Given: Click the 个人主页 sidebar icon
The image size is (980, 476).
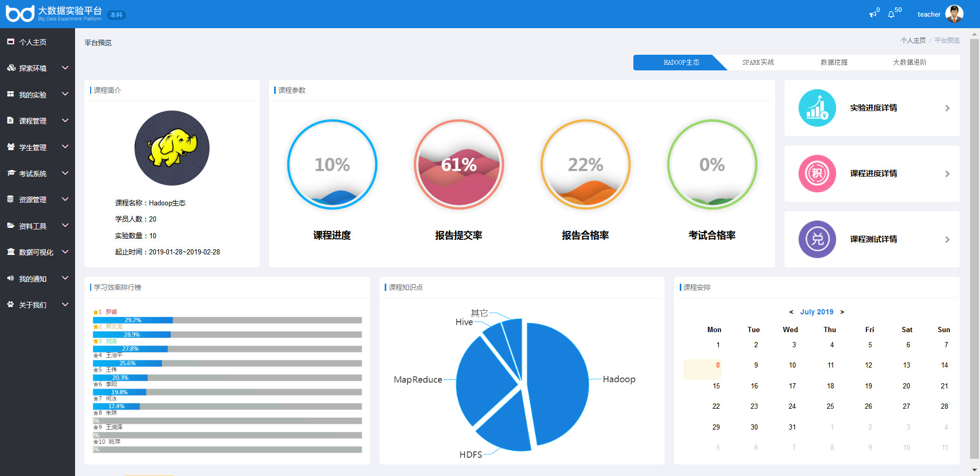Looking at the screenshot, I should pyautogui.click(x=10, y=42).
